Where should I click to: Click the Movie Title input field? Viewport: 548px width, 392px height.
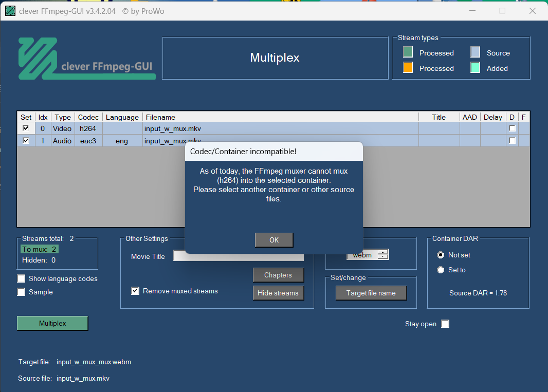point(239,256)
